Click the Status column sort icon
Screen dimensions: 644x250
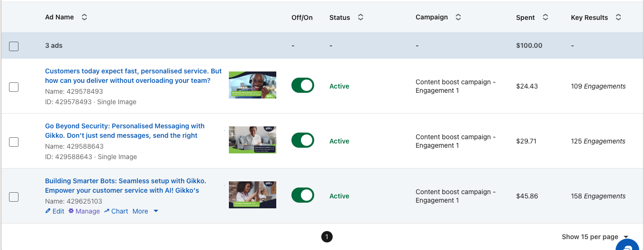[x=360, y=17]
